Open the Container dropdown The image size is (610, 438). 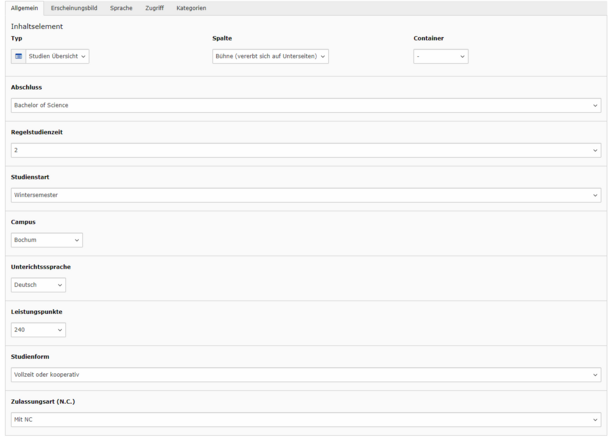pos(441,56)
